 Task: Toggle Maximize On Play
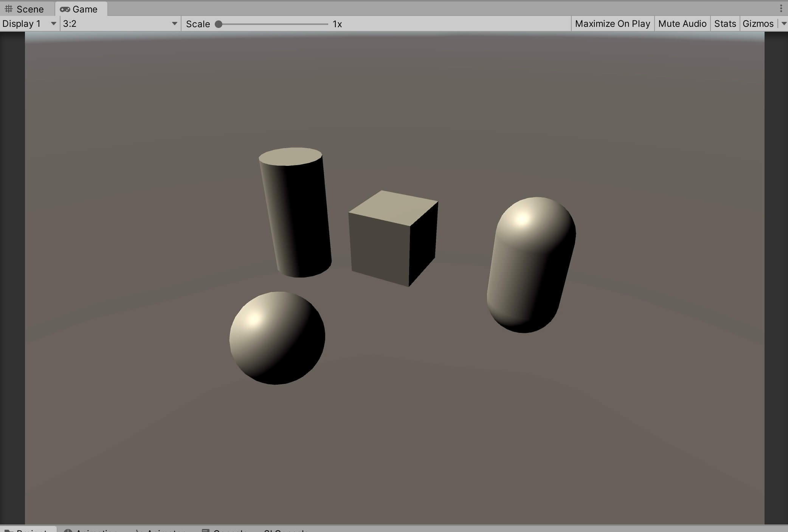click(613, 24)
